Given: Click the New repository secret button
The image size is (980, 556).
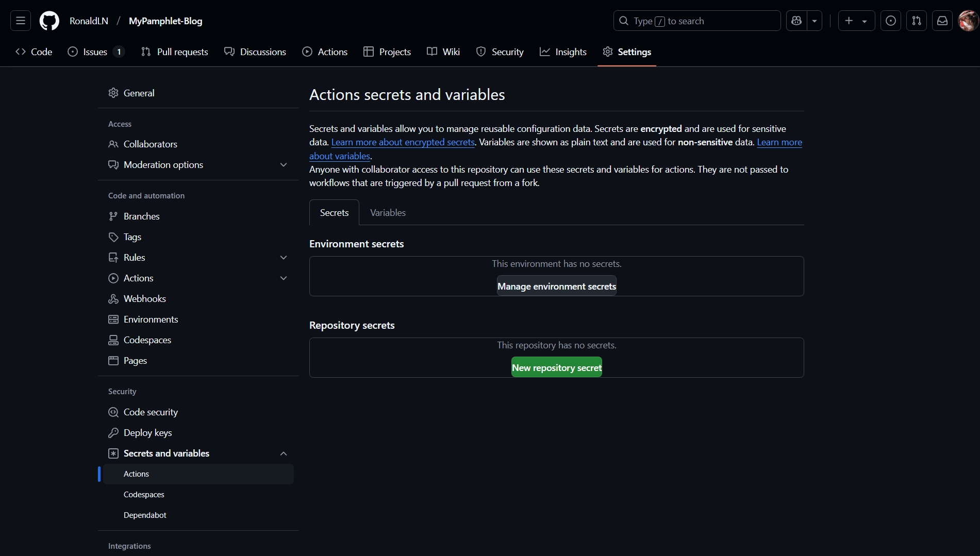Looking at the screenshot, I should pyautogui.click(x=556, y=367).
